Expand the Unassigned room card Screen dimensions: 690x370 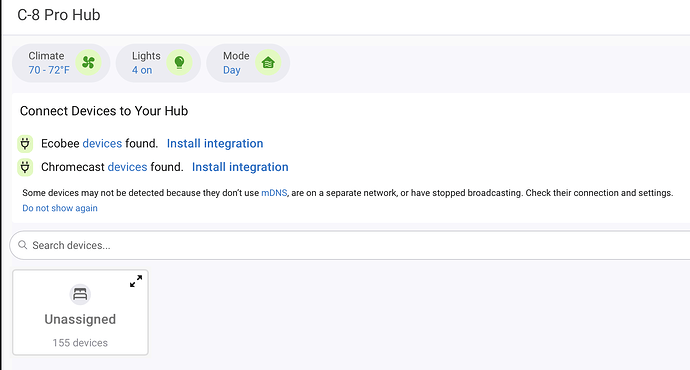[136, 281]
